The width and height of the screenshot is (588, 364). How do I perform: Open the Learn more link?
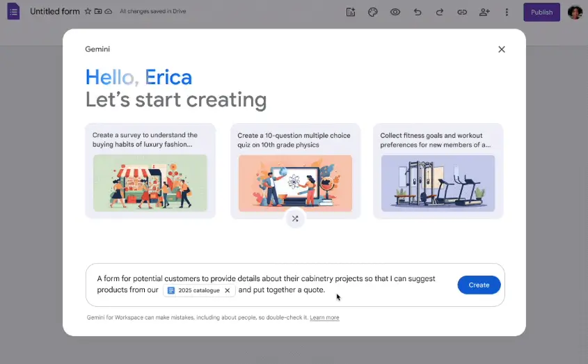click(324, 317)
